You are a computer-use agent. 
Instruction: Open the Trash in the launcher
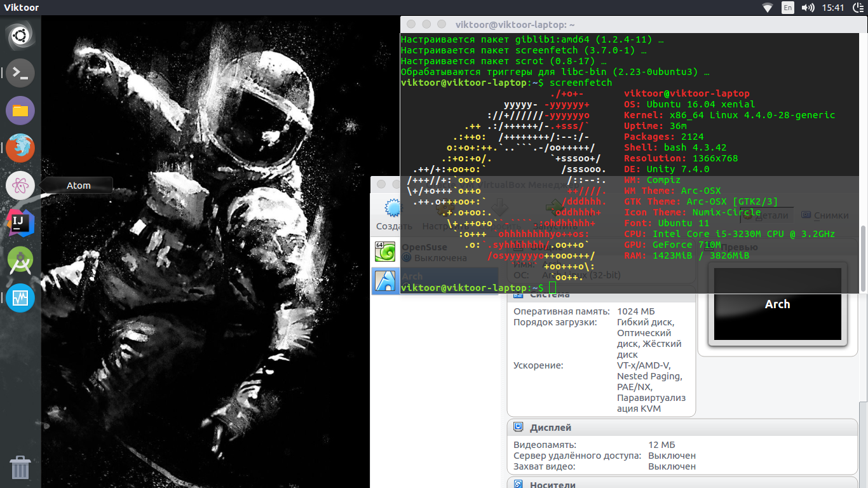pyautogui.click(x=20, y=467)
